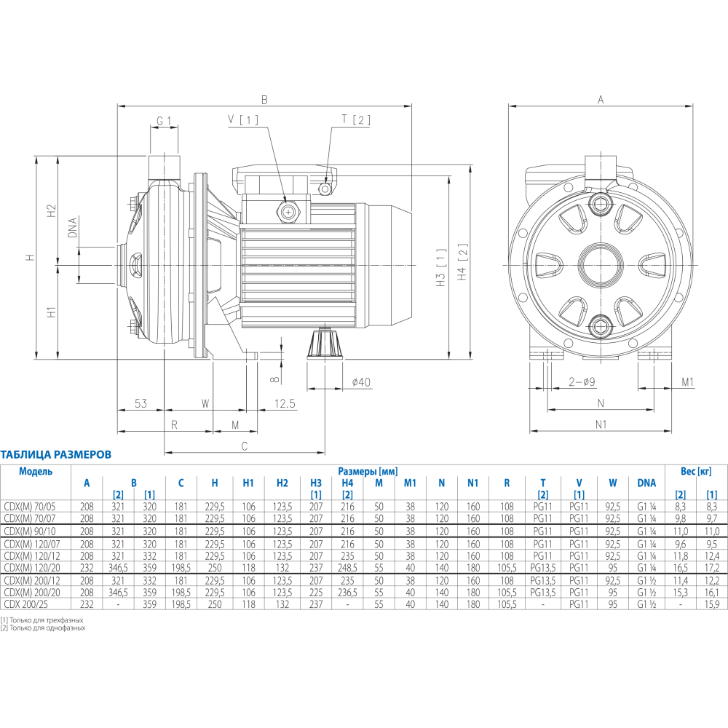Click the 'H3 [1]' vertical dimension label
This screenshot has height=728, width=728.
point(440,268)
